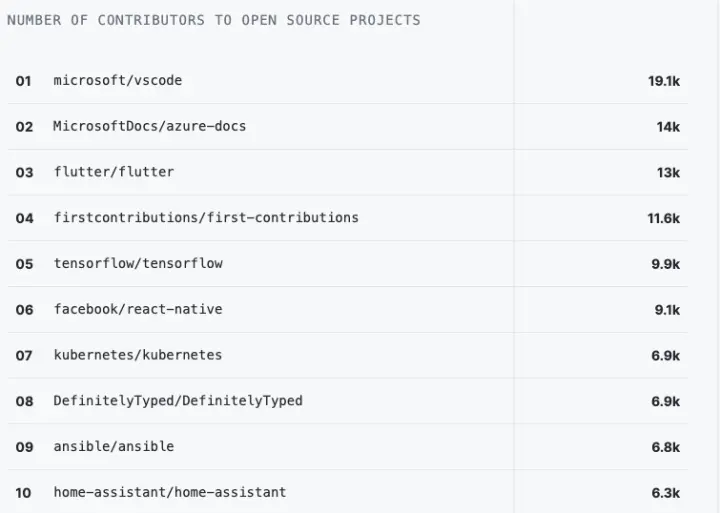
Task: Select the flutter/flutter project entry
Action: (114, 172)
